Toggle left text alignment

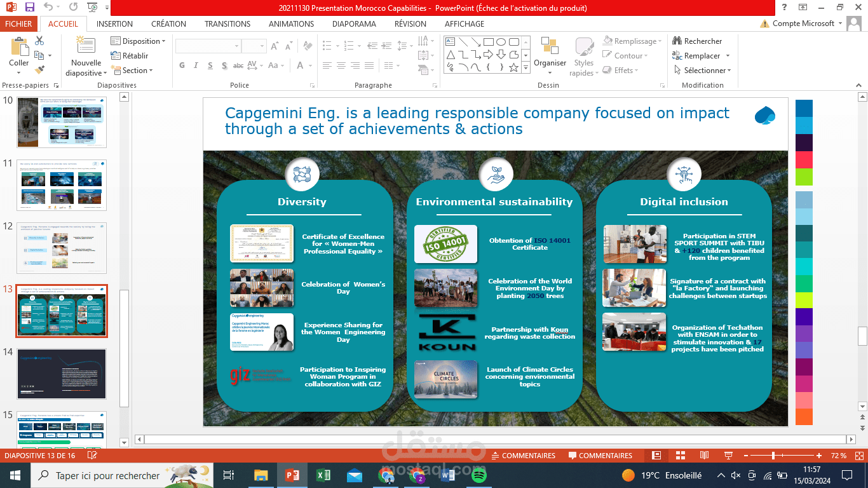click(327, 65)
